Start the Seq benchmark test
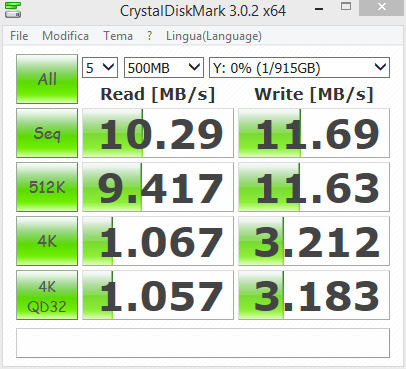Image resolution: width=406 pixels, height=369 pixels. [x=47, y=133]
